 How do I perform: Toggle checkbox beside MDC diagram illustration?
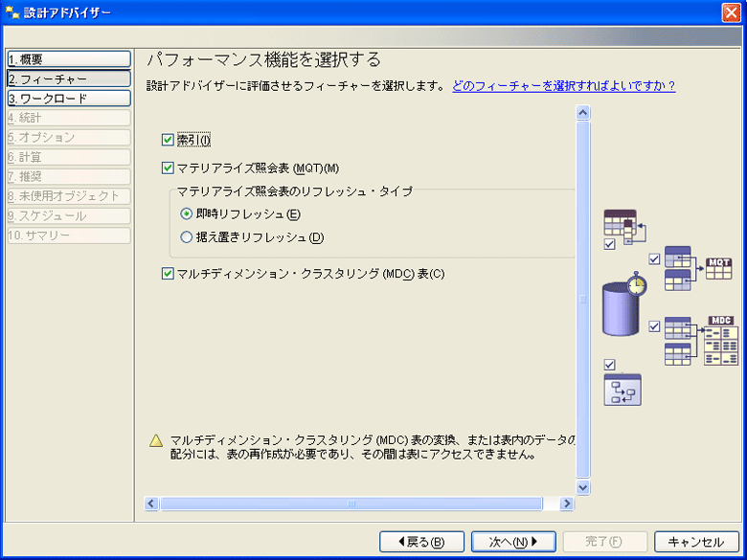click(x=654, y=326)
